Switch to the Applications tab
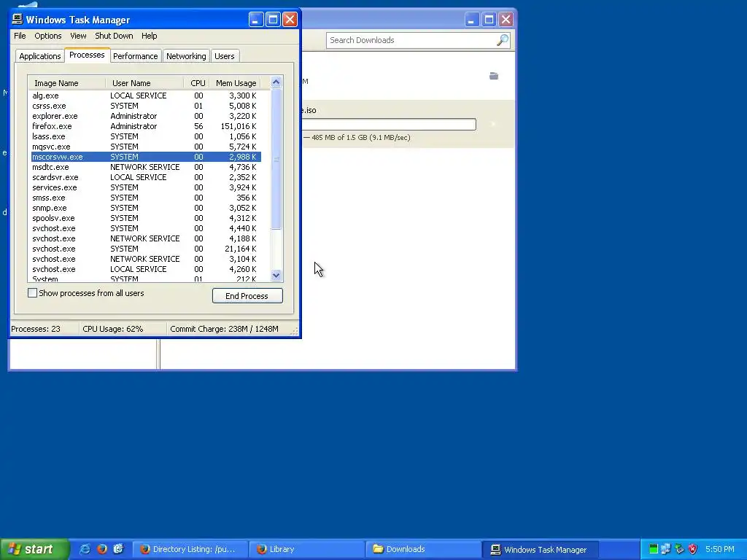This screenshot has height=560, width=747. [x=40, y=56]
